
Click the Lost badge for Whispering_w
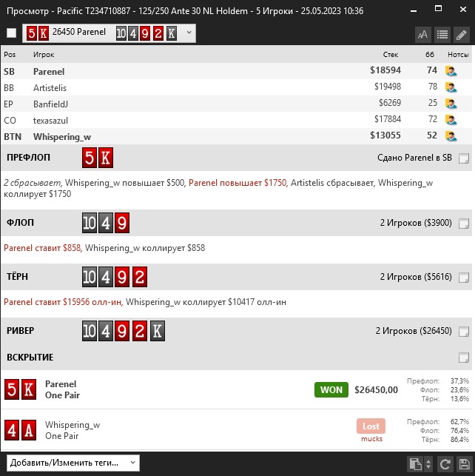(371, 426)
